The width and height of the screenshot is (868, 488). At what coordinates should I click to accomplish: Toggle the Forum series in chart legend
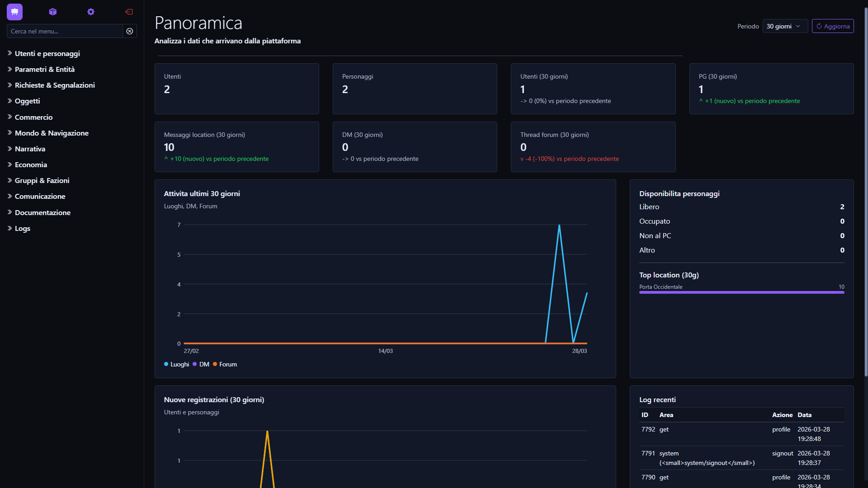coord(225,364)
